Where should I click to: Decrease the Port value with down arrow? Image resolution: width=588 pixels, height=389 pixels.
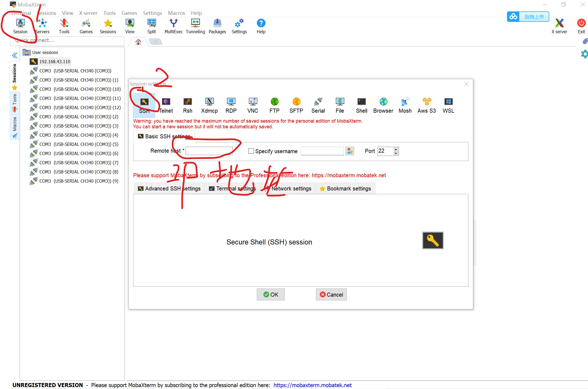[x=396, y=153]
